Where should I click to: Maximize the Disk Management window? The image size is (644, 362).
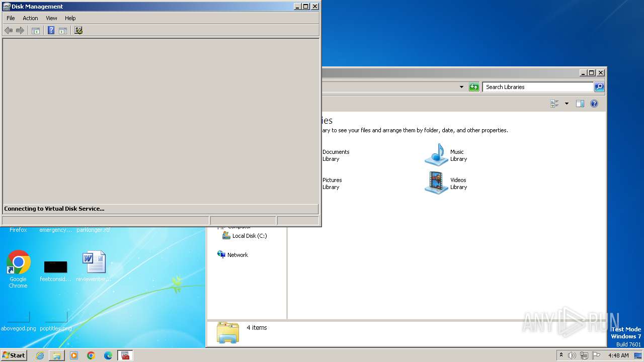coord(305,7)
